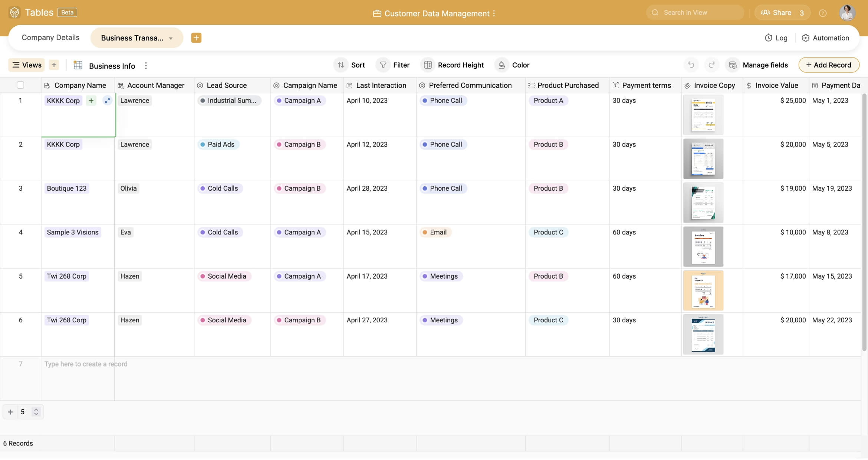Open the Log history panel
This screenshot has height=460, width=868.
point(776,38)
